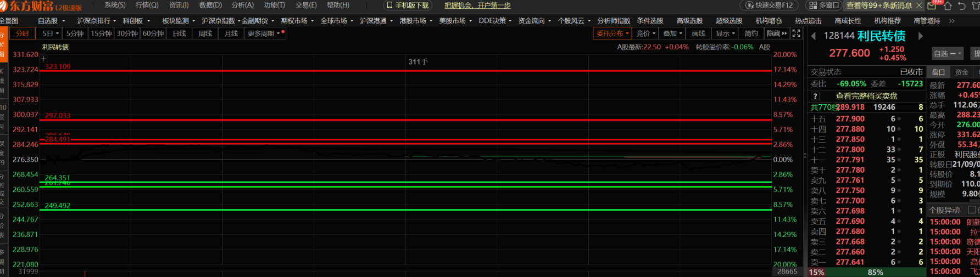This screenshot has height=277, width=980.
Task: Open the 帮助(H) menu
Action: click(338, 5)
